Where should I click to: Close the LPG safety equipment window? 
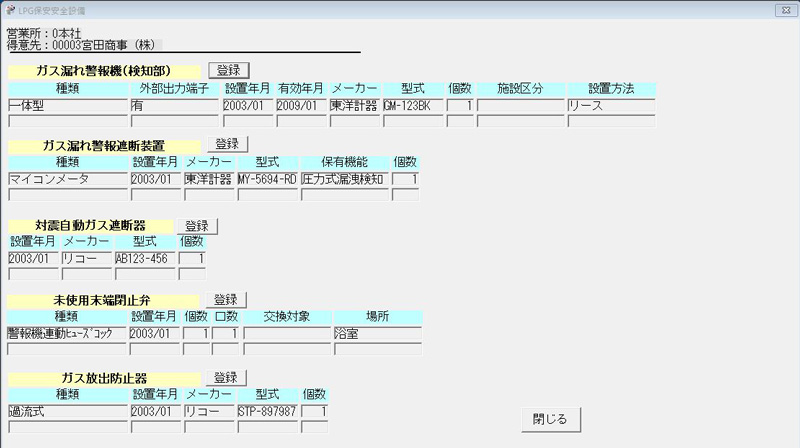point(786,8)
